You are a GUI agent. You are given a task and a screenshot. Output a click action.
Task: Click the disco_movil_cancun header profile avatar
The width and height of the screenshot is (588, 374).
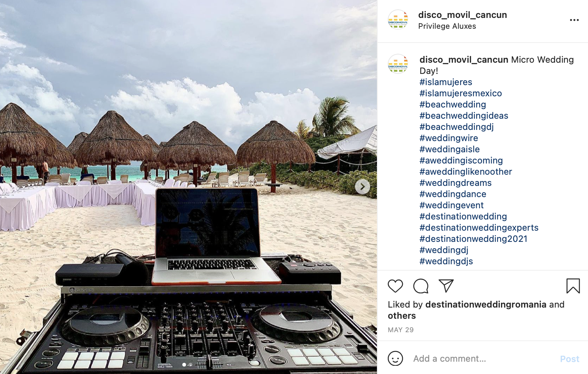[x=398, y=20]
